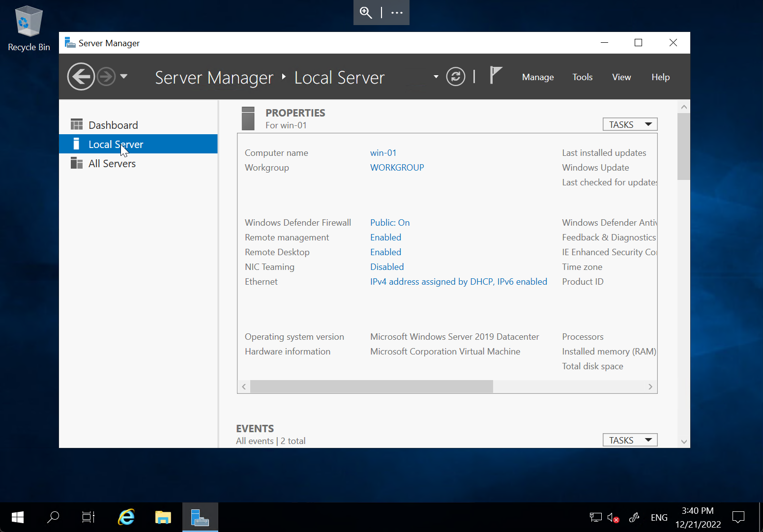Select Dashboard in the sidebar
763x532 pixels.
pos(113,125)
